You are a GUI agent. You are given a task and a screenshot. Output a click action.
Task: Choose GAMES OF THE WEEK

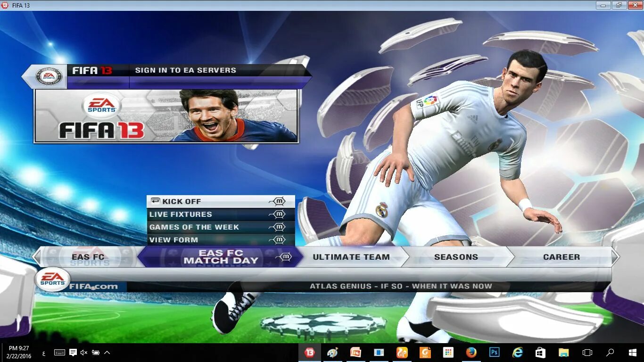[221, 227]
